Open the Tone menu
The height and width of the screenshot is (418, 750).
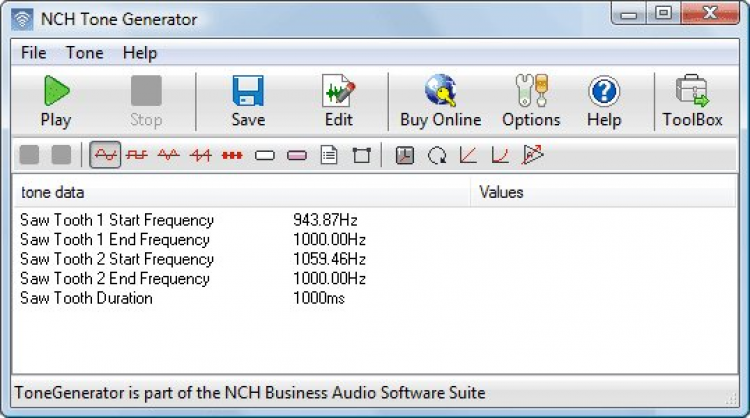(x=84, y=53)
